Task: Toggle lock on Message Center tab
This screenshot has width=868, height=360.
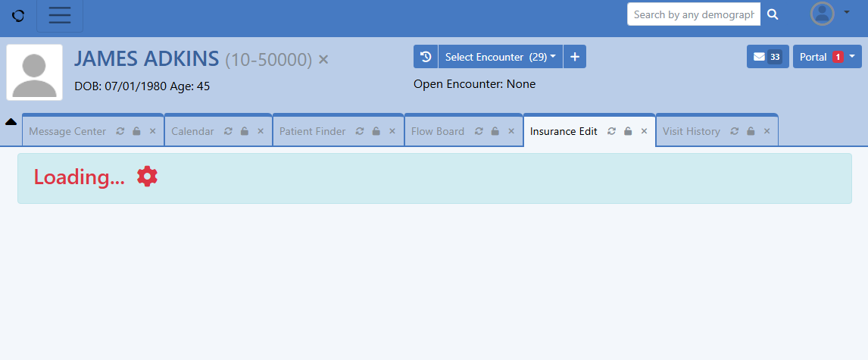Action: click(136, 131)
